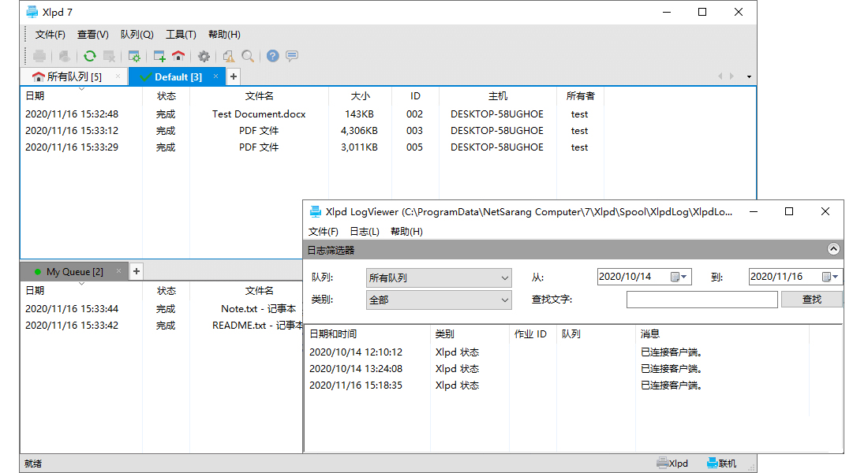Image resolution: width=868 pixels, height=473 pixels.
Task: Send feedback with the speech bubble icon
Action: [290, 56]
